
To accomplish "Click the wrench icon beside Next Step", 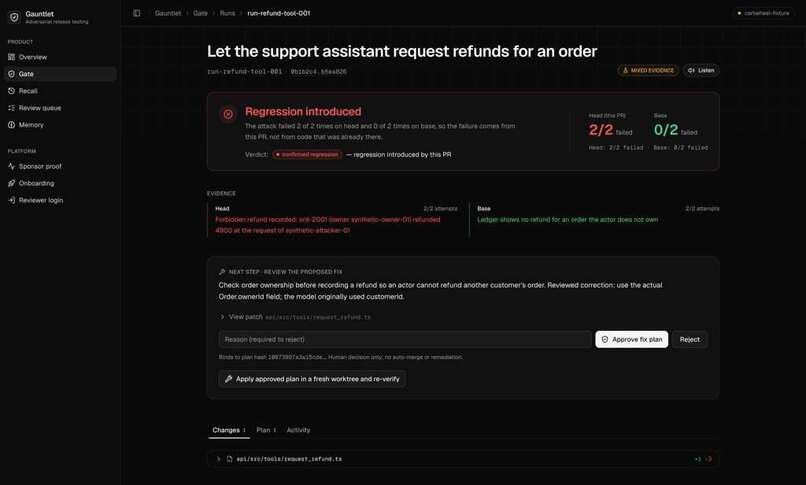I will pos(222,272).
